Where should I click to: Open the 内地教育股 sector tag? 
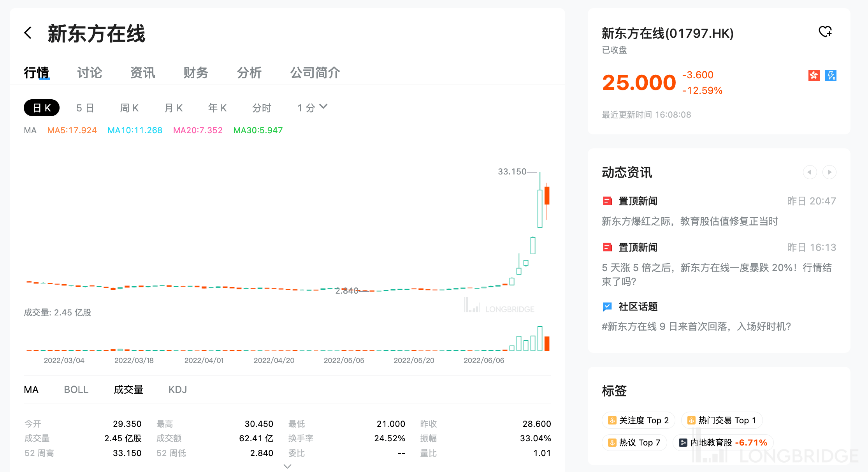723,442
